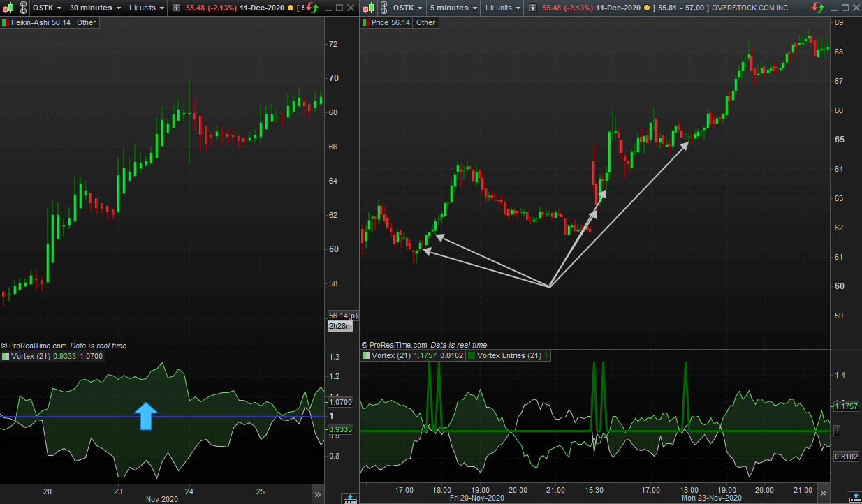Click Vortex color swatch in 30 minutes chart

6,356
